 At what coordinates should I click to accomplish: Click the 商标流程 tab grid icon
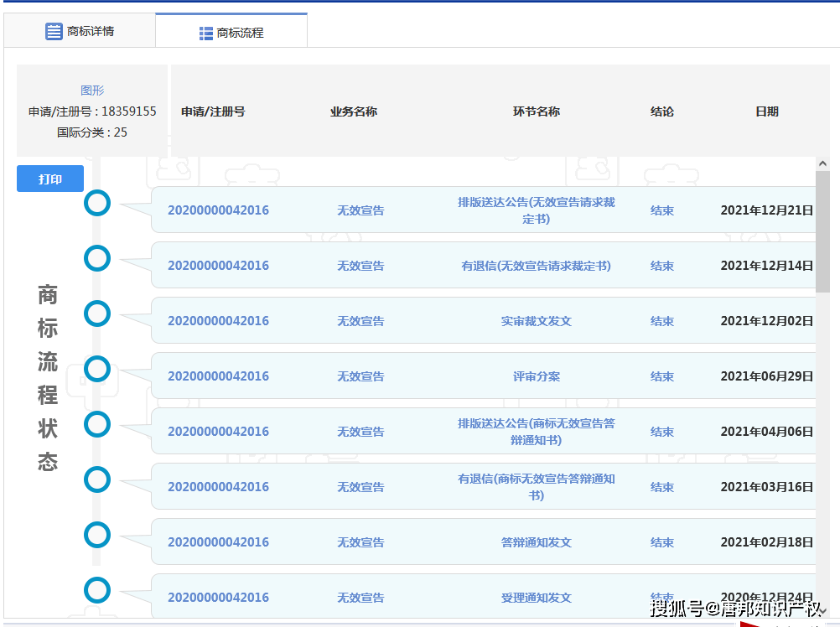click(206, 33)
